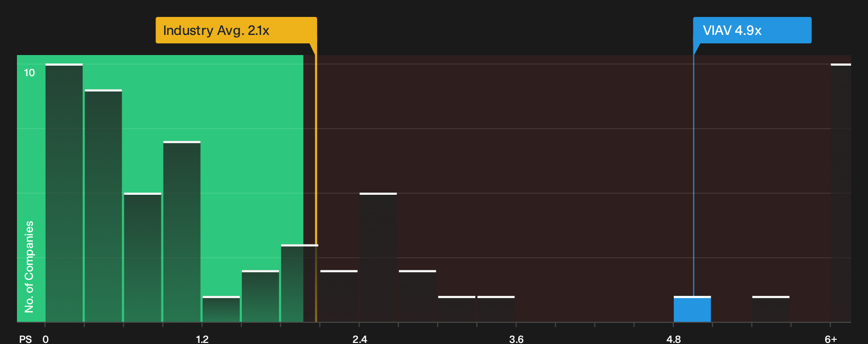Click the No. of Companies axis title
Viewport: 868px width, 344px height.
click(29, 266)
